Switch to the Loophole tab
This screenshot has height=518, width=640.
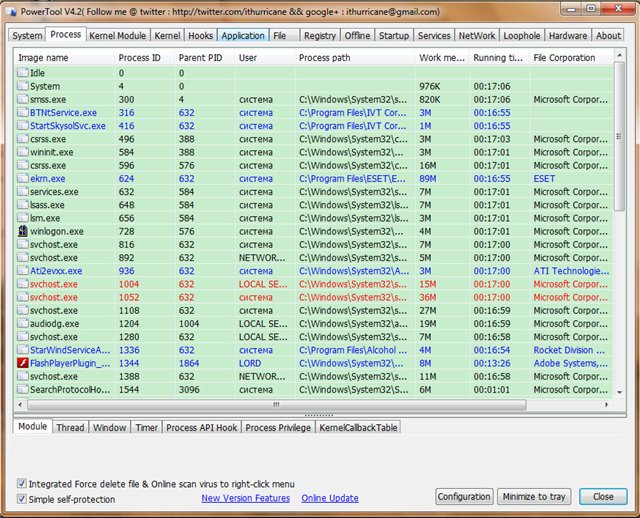coord(522,36)
